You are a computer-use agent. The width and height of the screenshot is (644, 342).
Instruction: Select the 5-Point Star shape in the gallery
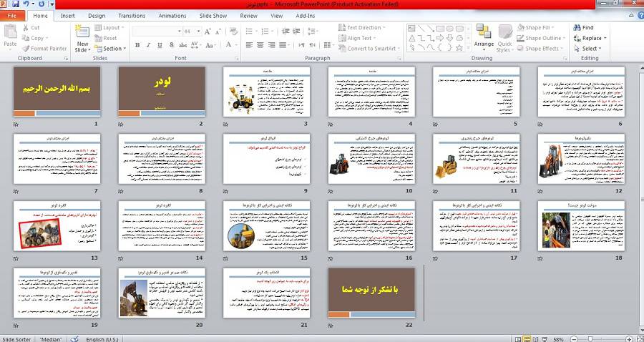459,48
